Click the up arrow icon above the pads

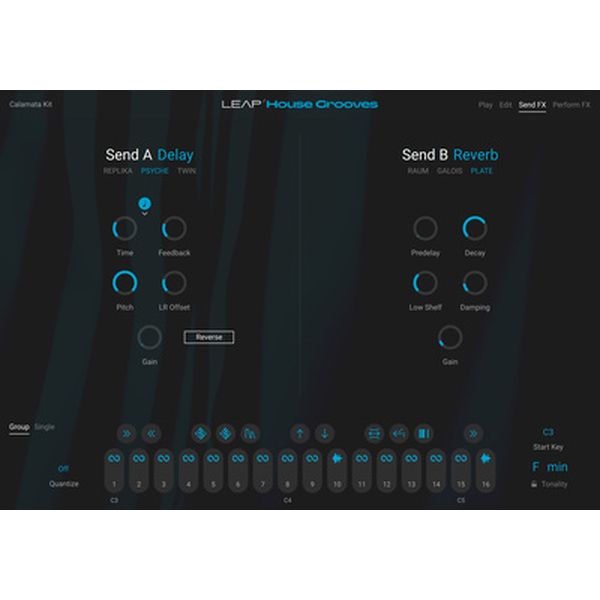(x=299, y=433)
